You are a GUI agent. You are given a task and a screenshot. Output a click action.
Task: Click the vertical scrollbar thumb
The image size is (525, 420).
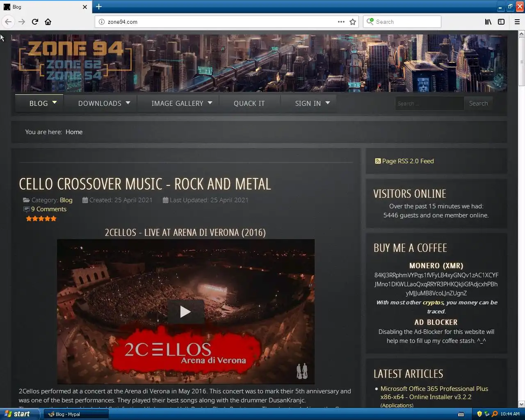click(x=521, y=62)
